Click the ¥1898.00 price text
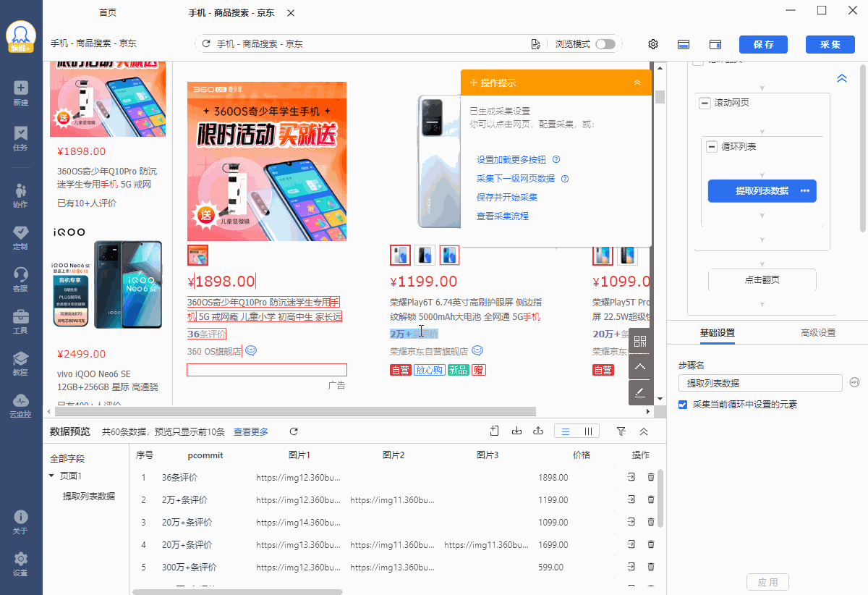This screenshot has height=595, width=868. pos(221,282)
